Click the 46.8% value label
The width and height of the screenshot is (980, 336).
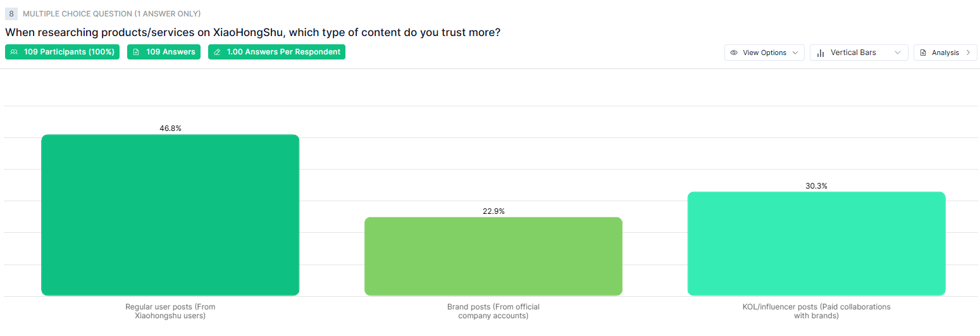[170, 128]
